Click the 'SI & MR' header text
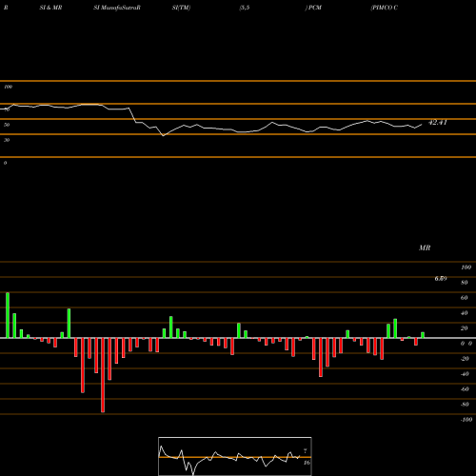 tap(50, 8)
